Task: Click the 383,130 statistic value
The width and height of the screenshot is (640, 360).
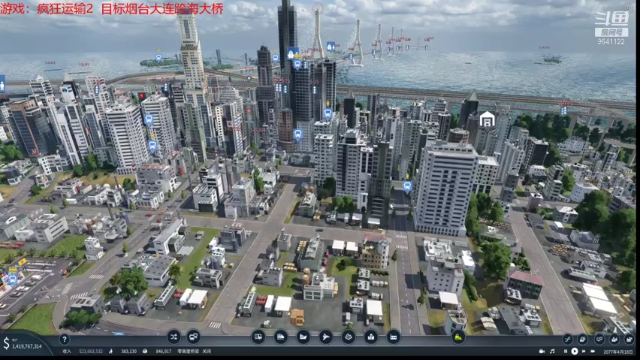Action: [x=129, y=351]
